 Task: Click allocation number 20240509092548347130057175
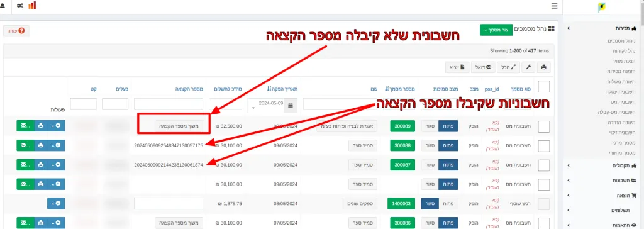(x=169, y=145)
